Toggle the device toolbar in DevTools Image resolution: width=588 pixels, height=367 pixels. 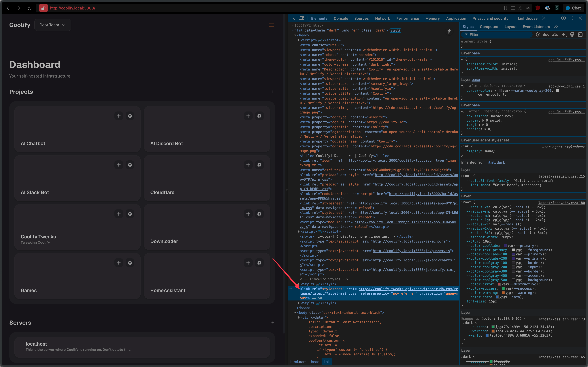(x=302, y=18)
